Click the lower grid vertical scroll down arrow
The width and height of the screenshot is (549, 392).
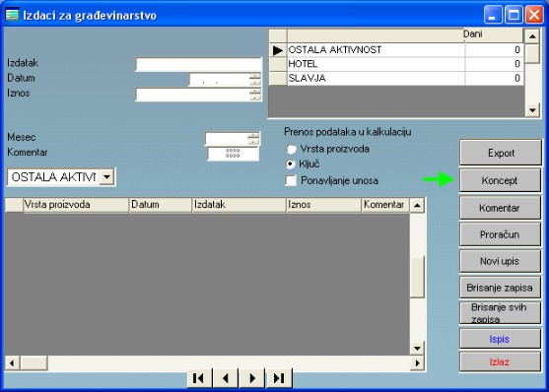pyautogui.click(x=417, y=349)
